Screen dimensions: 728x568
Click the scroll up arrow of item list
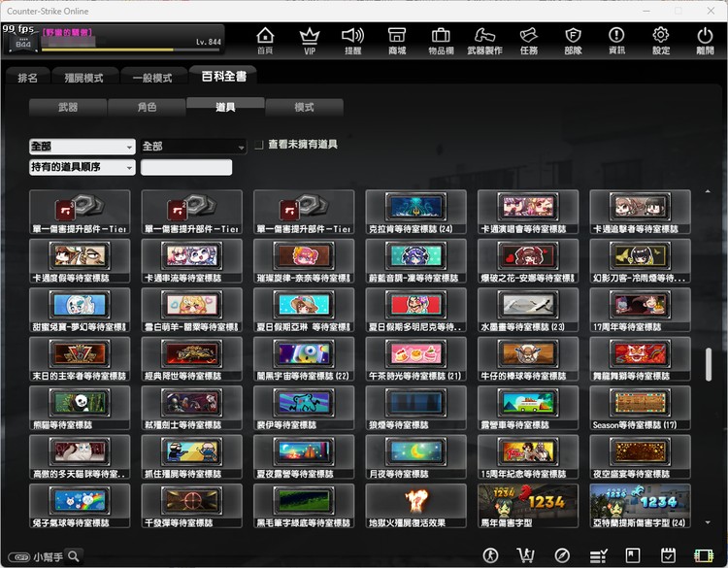click(708, 191)
